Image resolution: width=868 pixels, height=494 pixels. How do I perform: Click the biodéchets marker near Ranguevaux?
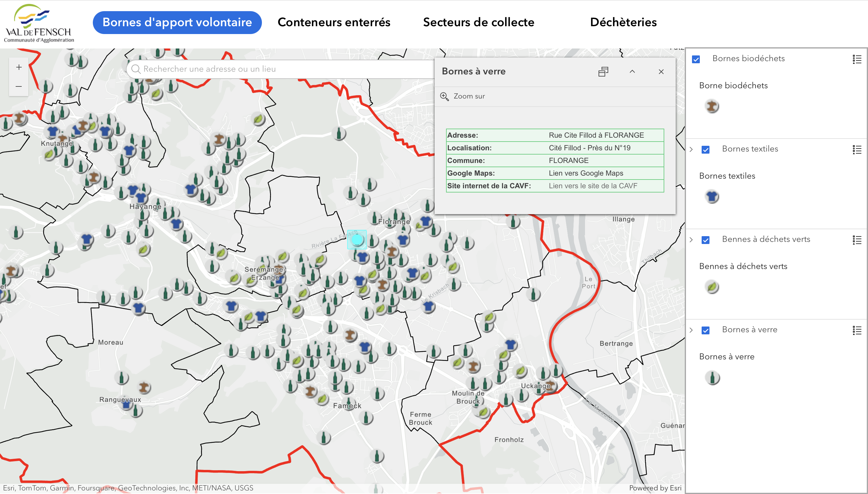(x=144, y=387)
